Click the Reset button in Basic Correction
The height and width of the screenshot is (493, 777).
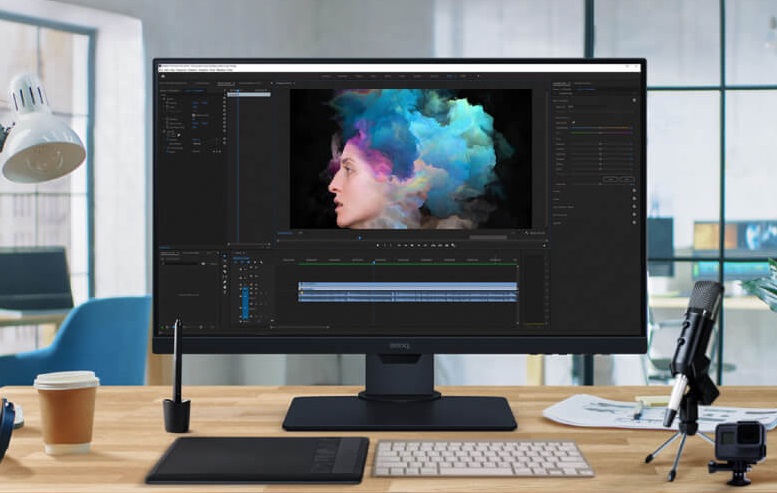click(610, 179)
